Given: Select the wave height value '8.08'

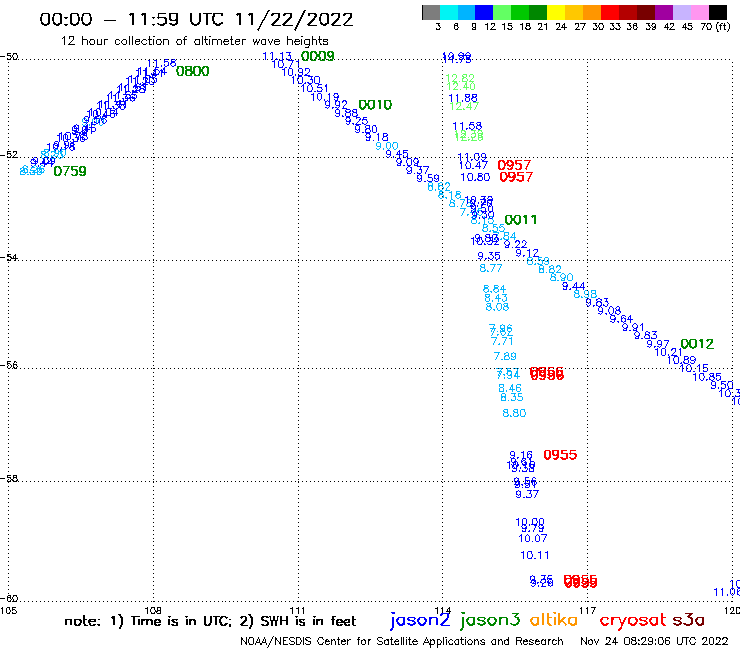Looking at the screenshot, I should pyautogui.click(x=497, y=307).
